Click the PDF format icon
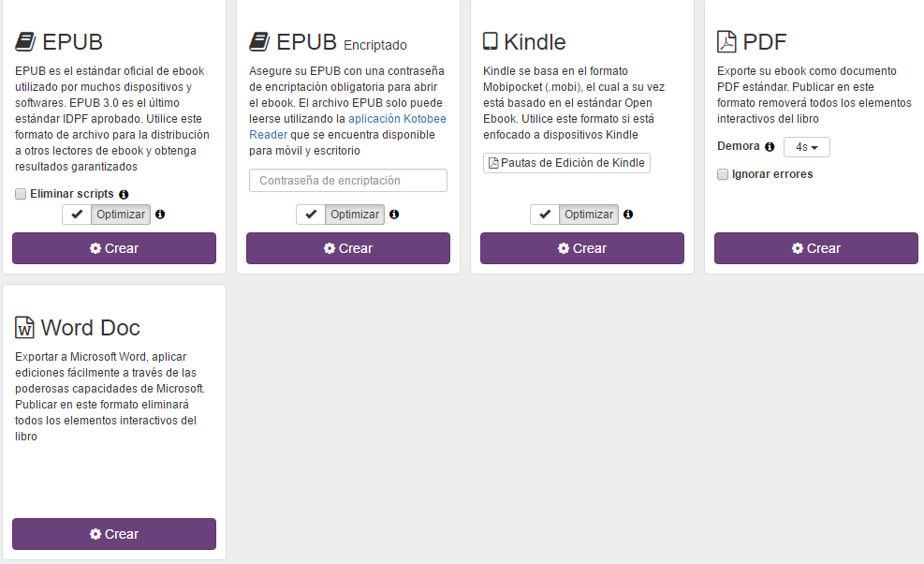This screenshot has height=564, width=924. 726,42
